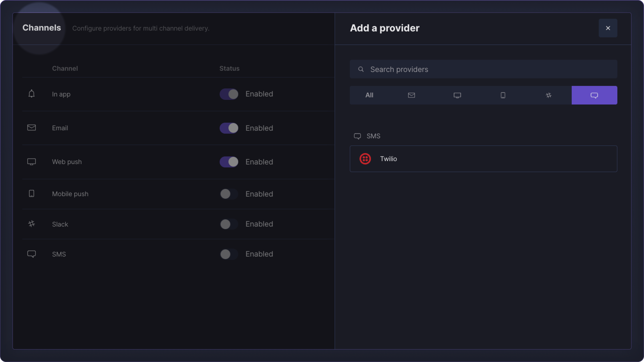The image size is (644, 362).
Task: Click the In app bell icon
Action: pos(31,94)
